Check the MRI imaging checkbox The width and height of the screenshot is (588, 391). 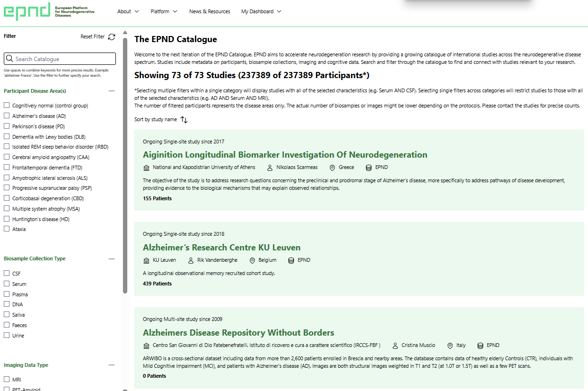pos(7,380)
